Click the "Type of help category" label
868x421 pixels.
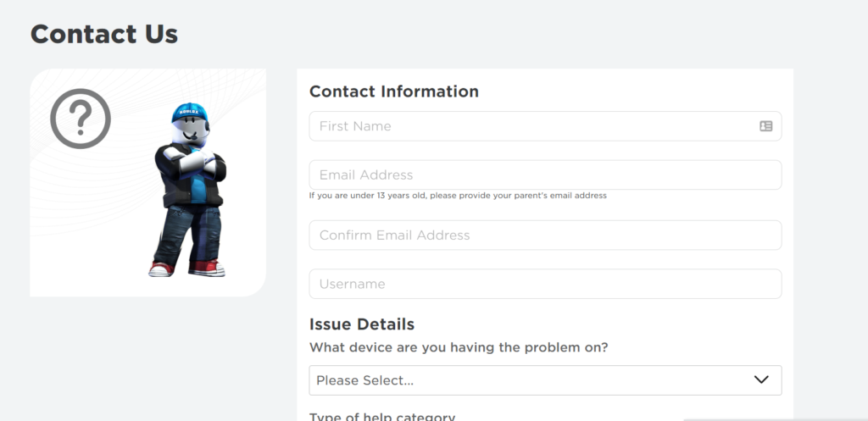382,417
